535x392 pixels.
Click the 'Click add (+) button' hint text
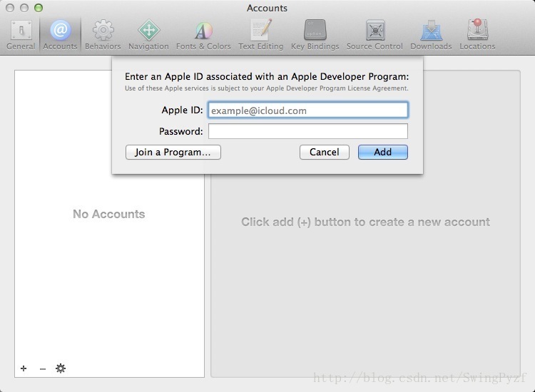pos(365,222)
